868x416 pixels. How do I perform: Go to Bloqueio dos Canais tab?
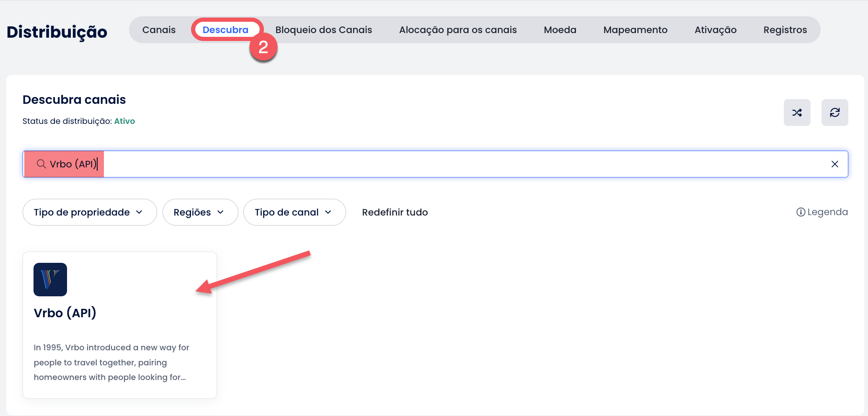323,30
